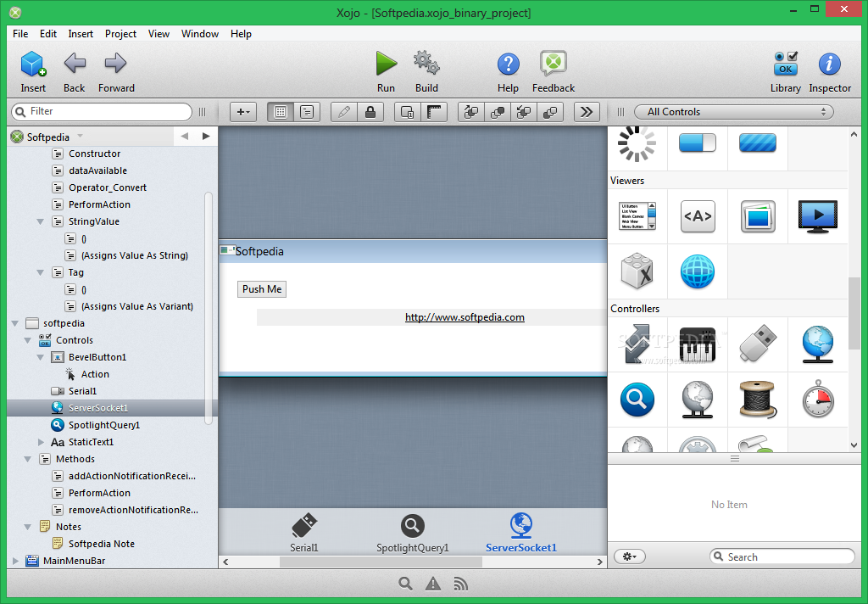Click the library vertical scrollbar thumb
This screenshot has width=868, height=604.
[x=854, y=313]
